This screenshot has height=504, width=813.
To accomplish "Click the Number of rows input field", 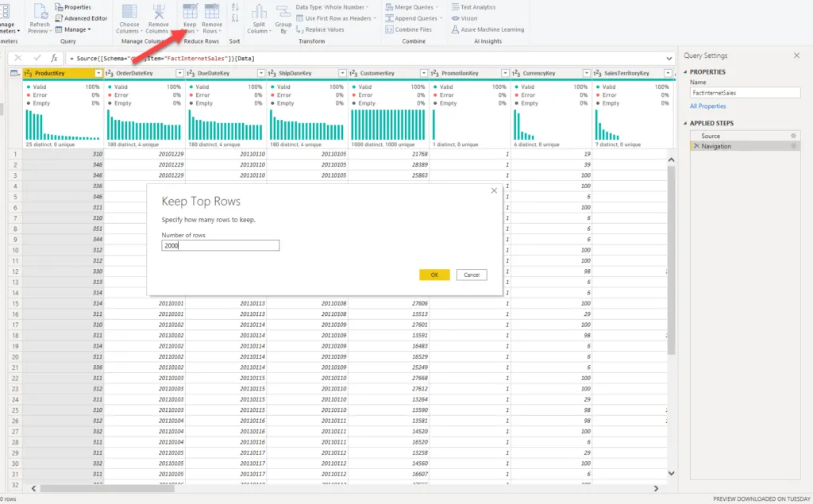I will (x=220, y=245).
